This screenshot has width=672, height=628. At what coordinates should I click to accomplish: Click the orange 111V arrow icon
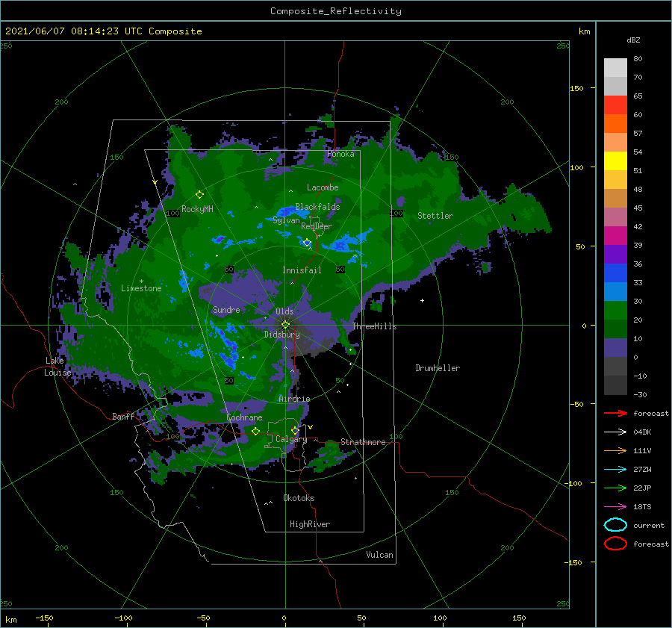click(615, 450)
